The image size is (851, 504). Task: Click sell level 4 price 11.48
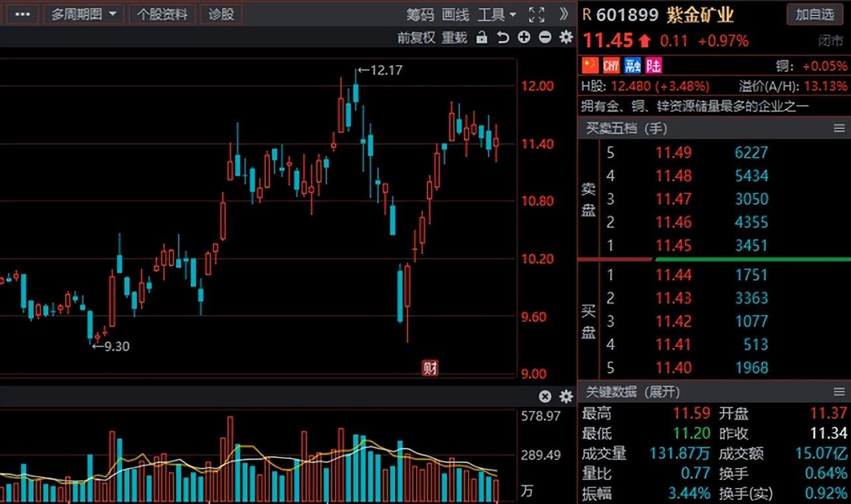tap(673, 176)
